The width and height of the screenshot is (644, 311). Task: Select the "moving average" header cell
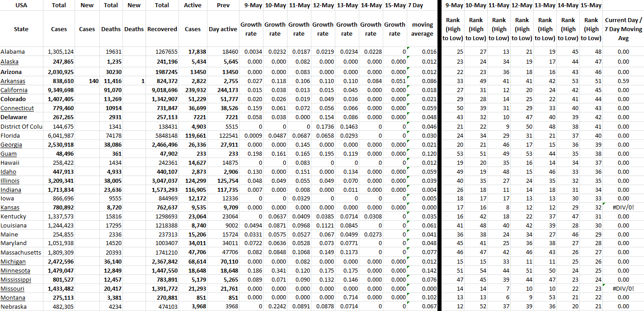click(423, 29)
